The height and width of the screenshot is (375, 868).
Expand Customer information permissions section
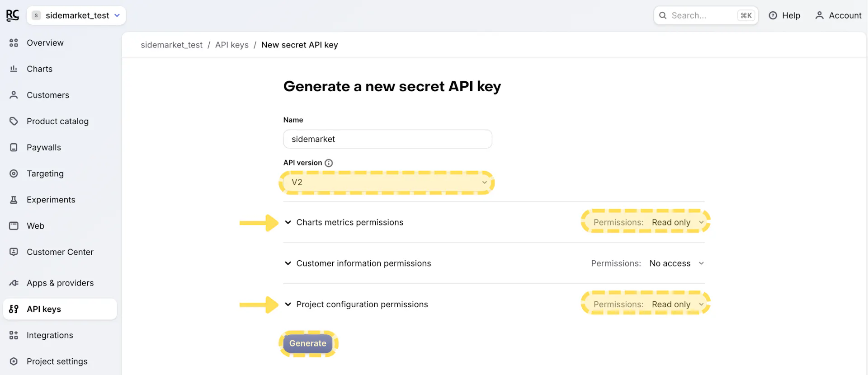pos(288,263)
